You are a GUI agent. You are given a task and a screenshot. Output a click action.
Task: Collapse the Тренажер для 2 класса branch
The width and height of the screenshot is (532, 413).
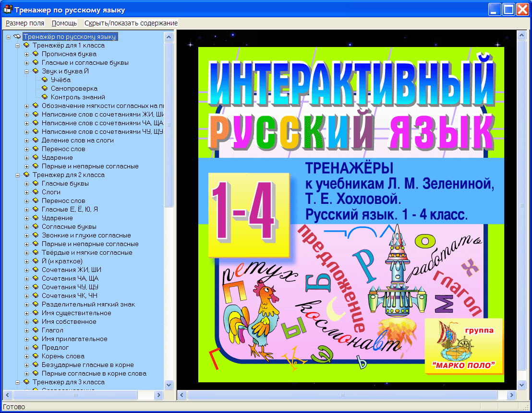pos(18,175)
